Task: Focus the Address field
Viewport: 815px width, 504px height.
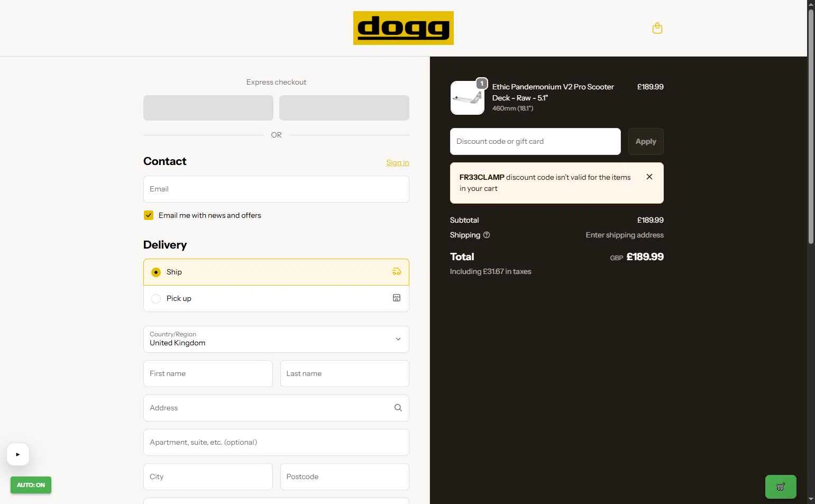Action: tap(276, 408)
